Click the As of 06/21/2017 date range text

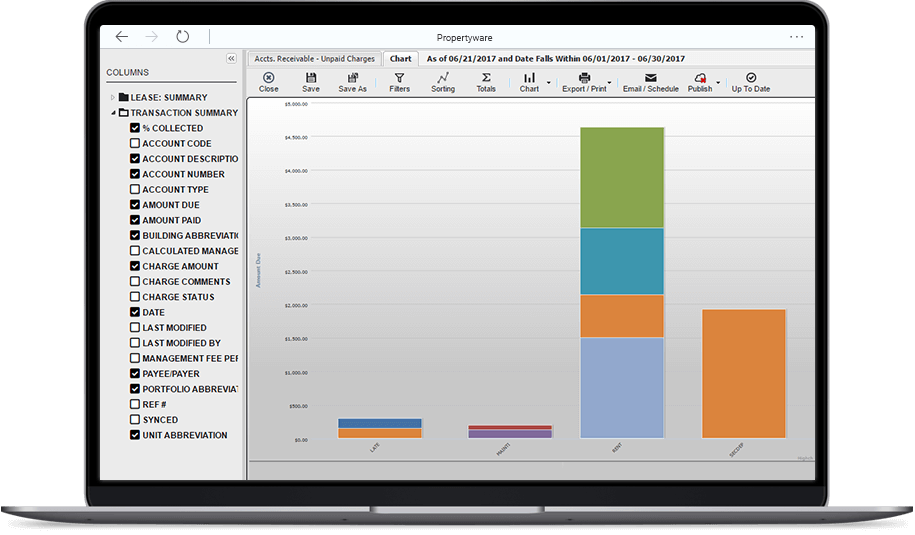(556, 58)
